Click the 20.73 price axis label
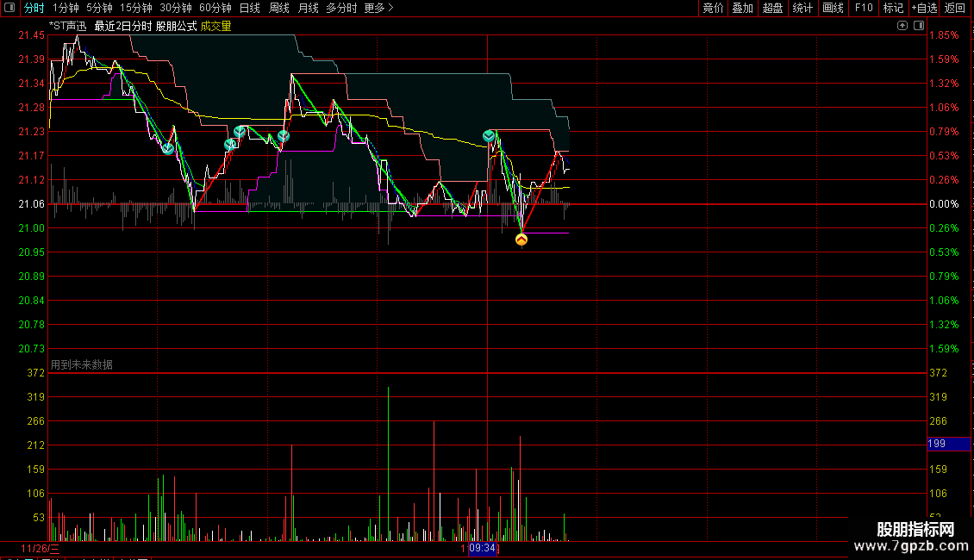 31,349
